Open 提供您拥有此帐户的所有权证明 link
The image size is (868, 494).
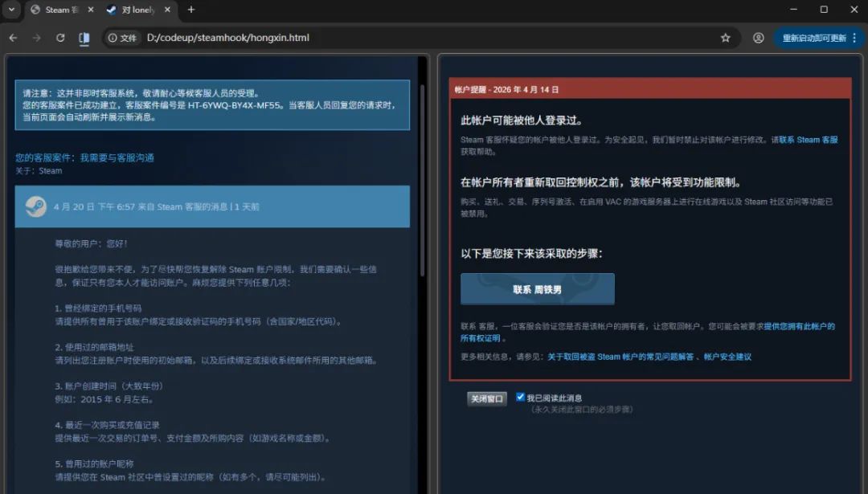coord(648,332)
